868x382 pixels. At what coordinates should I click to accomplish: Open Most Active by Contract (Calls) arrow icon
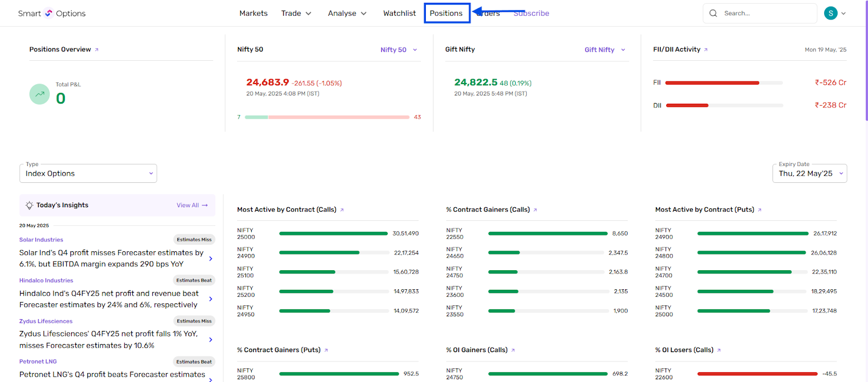[x=342, y=210]
